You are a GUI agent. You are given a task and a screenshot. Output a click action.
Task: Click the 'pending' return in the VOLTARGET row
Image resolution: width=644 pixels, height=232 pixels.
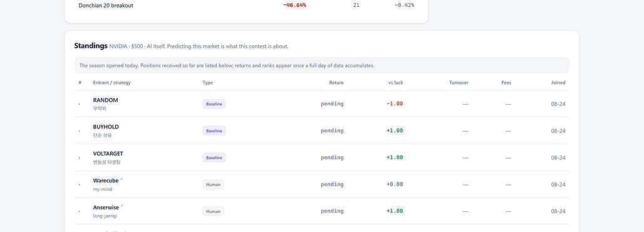click(x=332, y=157)
